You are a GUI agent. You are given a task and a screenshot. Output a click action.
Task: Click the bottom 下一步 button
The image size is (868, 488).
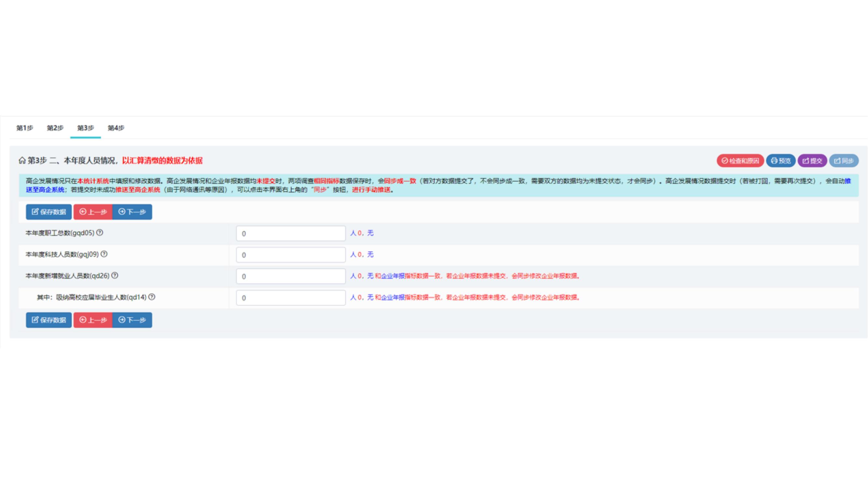[132, 320]
